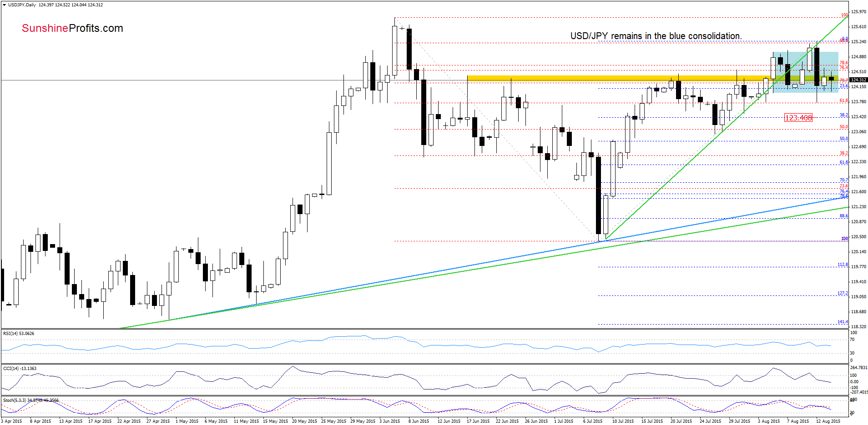The width and height of the screenshot is (868, 425).
Task: Click the red 123.408 price label
Action: pos(798,118)
